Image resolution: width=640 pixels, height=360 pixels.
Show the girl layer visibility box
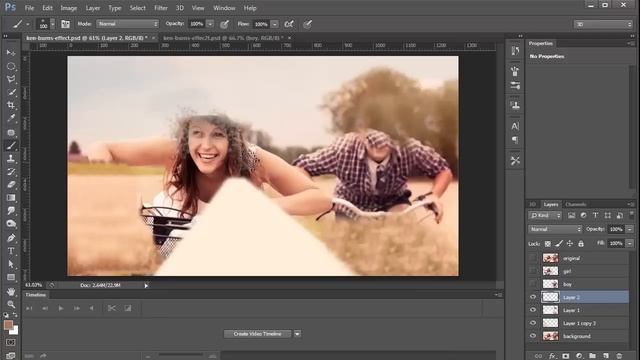tap(533, 271)
